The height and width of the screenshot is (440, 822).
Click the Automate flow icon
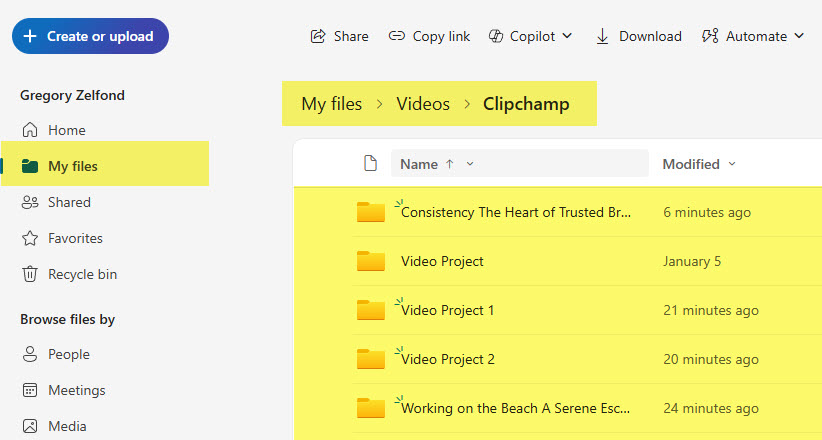(710, 36)
